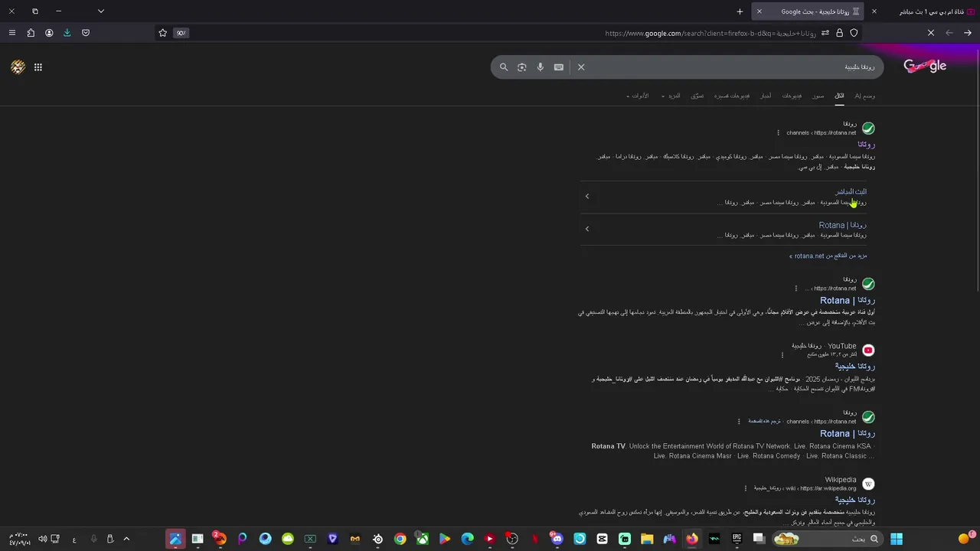Open the Windows Start menu
The height and width of the screenshot is (551, 980).
tap(897, 539)
